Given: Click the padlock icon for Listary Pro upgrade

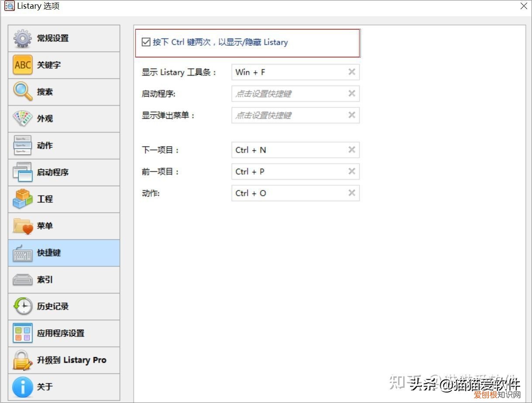Looking at the screenshot, I should [x=22, y=360].
